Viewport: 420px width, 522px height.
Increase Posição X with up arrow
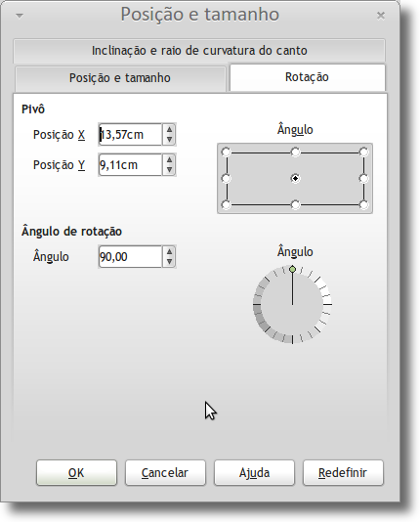(170, 129)
